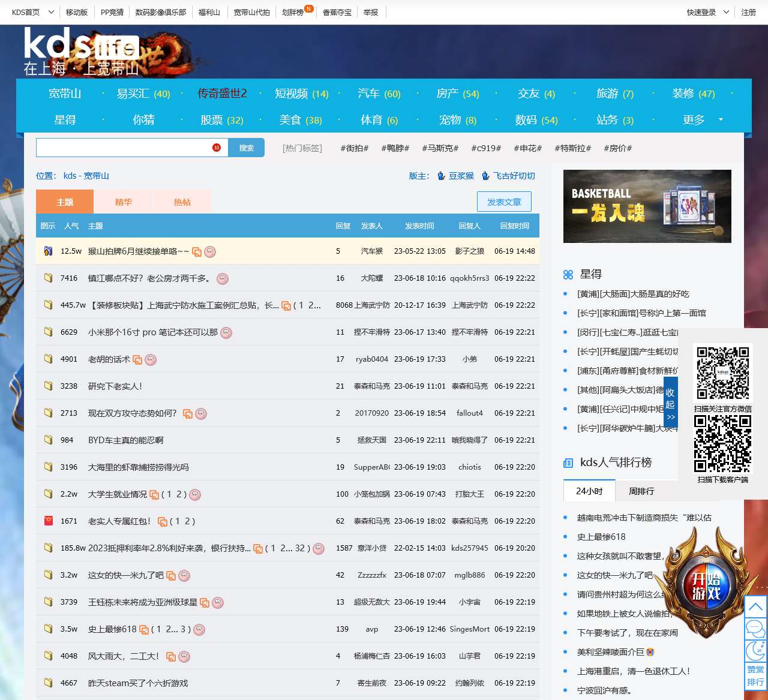This screenshot has width=768, height=700.
Task: Expand the KDS首页 dropdown arrow
Action: click(51, 12)
